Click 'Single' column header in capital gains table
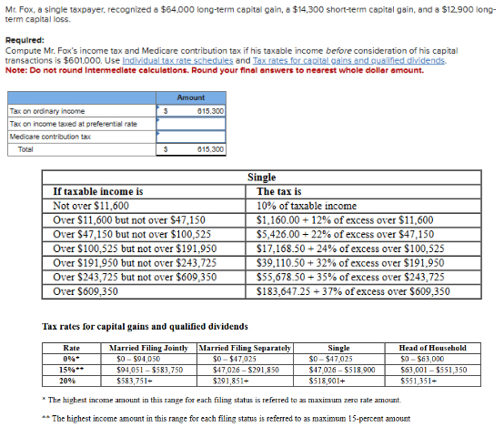This screenshot has height=427, width=504. 338,348
